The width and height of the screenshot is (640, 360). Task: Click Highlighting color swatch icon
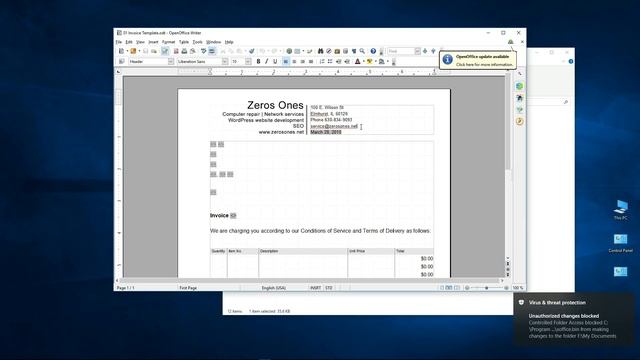coord(370,62)
